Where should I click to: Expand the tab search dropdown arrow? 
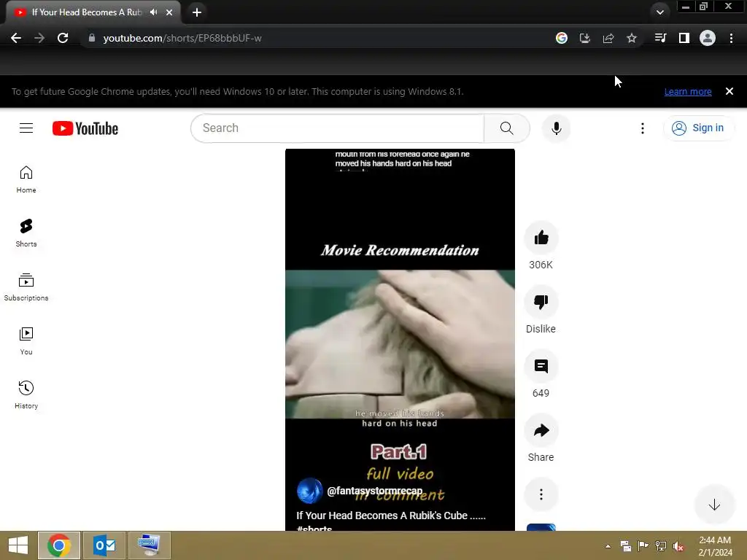coord(659,12)
